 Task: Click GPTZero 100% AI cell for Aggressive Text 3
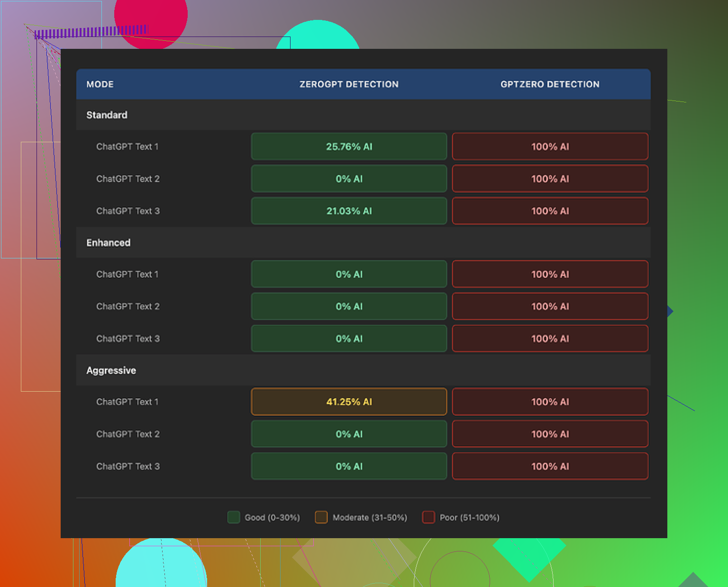[x=550, y=466]
